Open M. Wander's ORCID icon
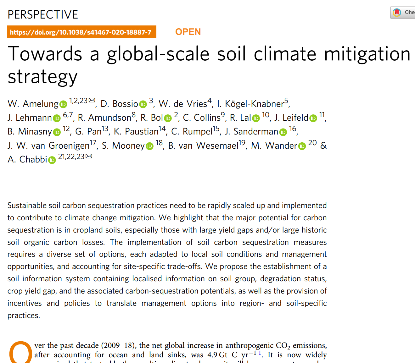The image size is (415, 363). [302, 146]
